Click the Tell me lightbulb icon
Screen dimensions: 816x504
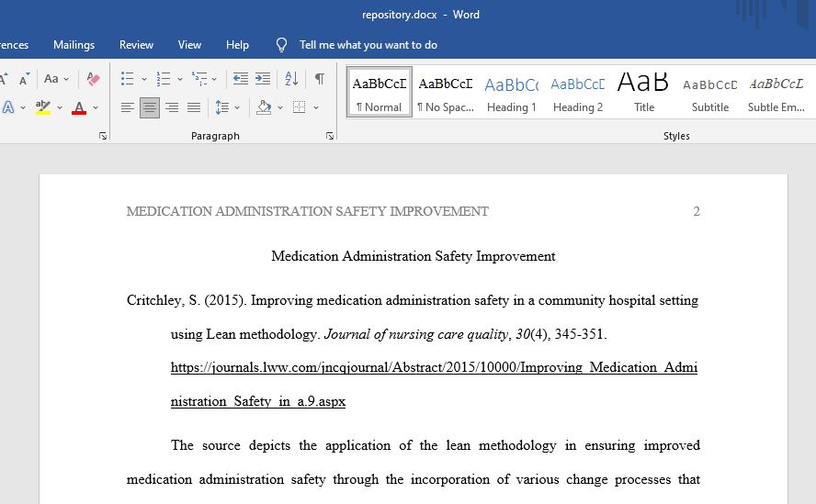click(x=281, y=45)
